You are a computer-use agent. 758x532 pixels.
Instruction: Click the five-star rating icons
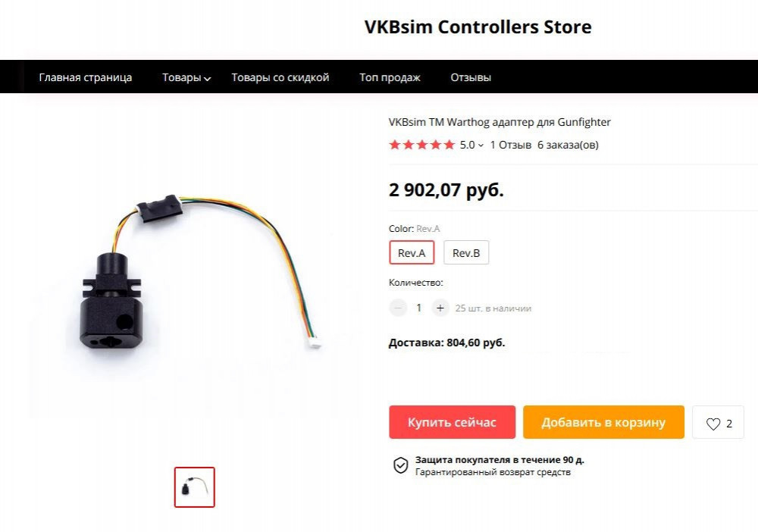point(422,145)
